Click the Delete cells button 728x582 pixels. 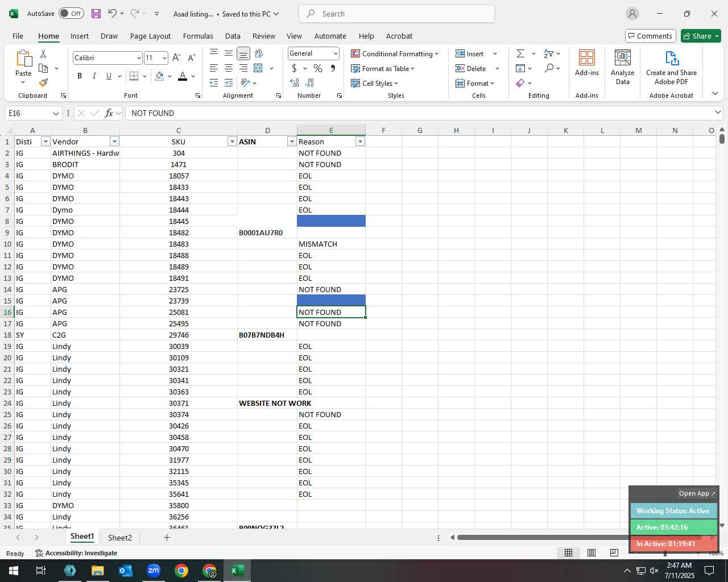(471, 68)
